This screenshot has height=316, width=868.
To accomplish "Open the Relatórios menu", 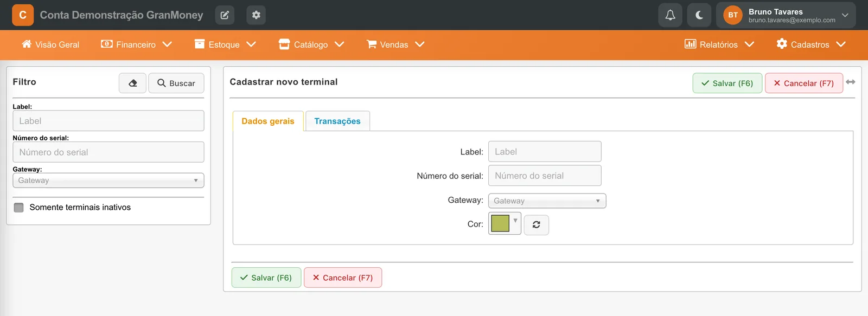I will coord(719,44).
